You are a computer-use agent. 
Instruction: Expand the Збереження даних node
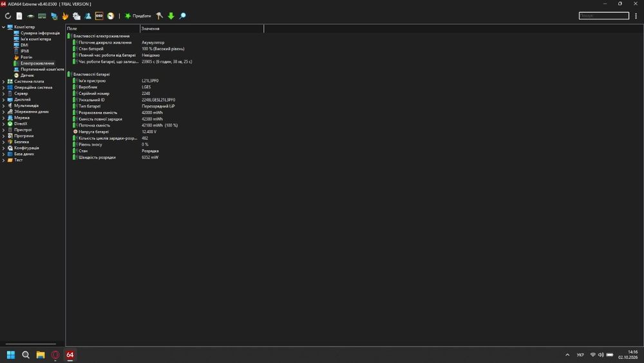[4, 112]
